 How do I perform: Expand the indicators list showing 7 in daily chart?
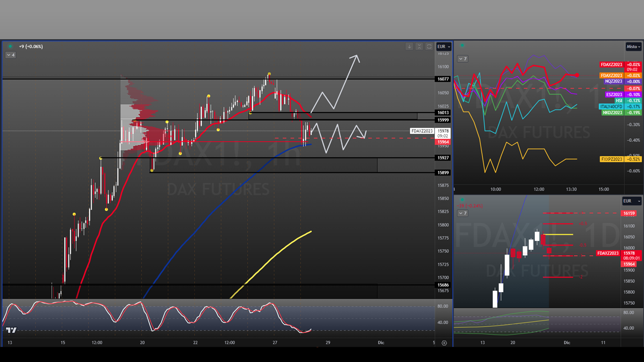click(462, 213)
